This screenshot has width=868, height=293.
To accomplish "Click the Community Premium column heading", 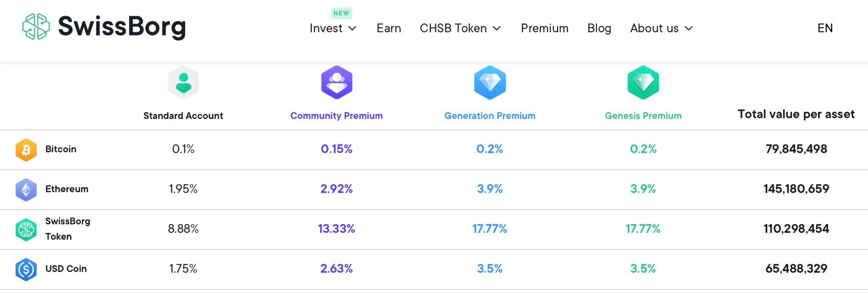I will [x=337, y=116].
